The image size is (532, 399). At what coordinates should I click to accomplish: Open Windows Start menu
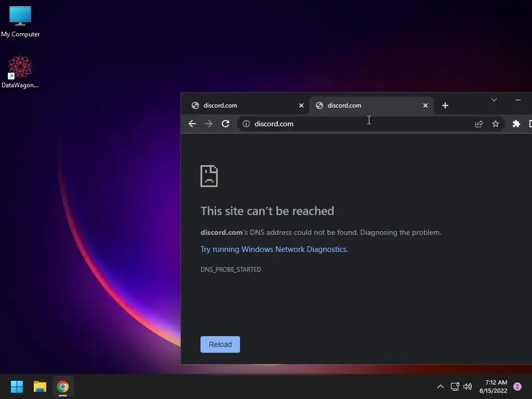tap(17, 387)
